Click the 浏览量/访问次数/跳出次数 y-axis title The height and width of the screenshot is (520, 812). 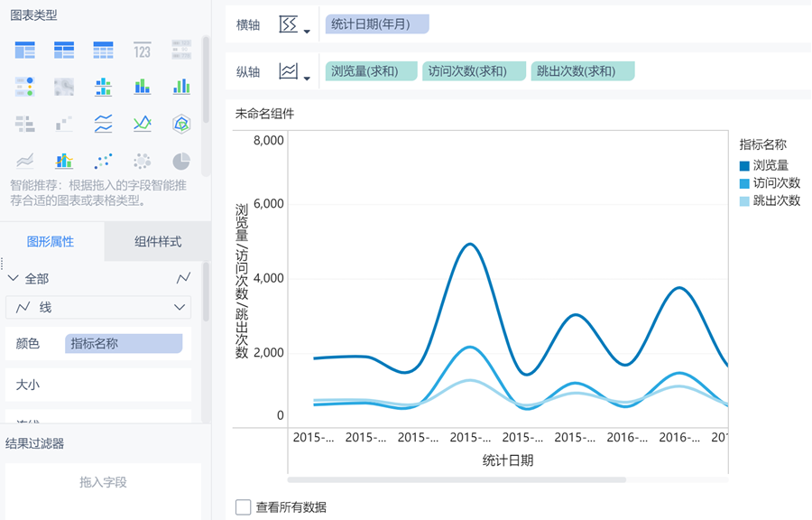coord(242,281)
